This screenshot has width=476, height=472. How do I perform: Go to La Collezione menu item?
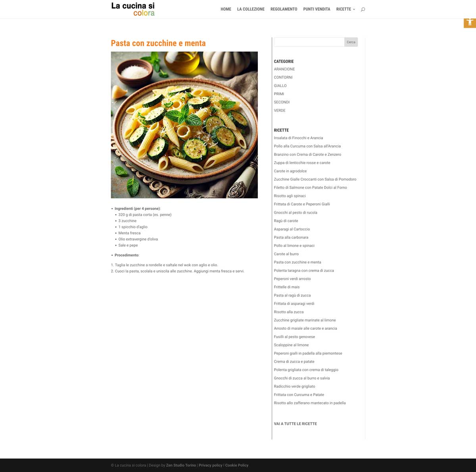[x=251, y=9]
